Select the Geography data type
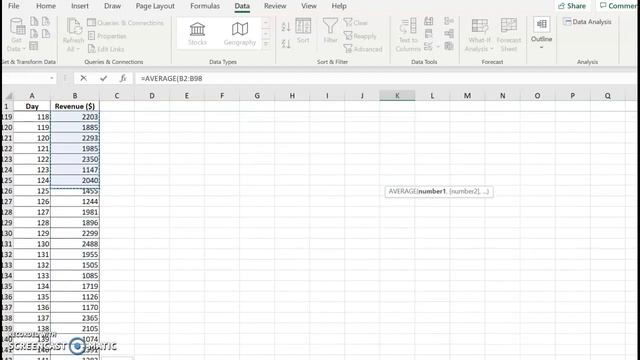This screenshot has height=360, width=640. coord(240,34)
